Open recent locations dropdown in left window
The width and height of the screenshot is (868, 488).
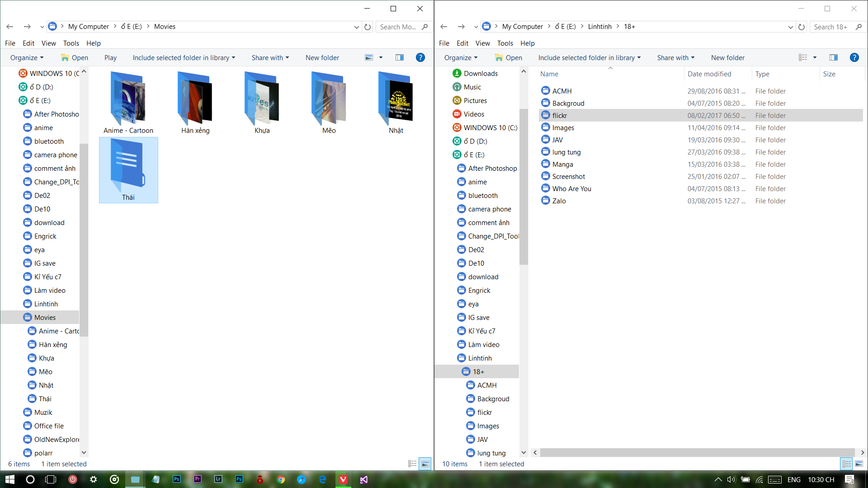point(42,27)
